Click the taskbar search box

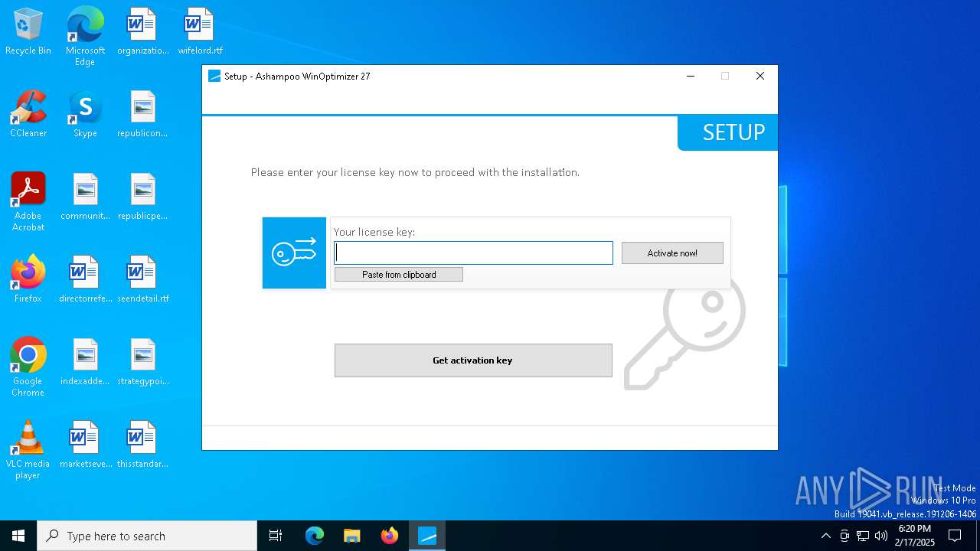147,536
